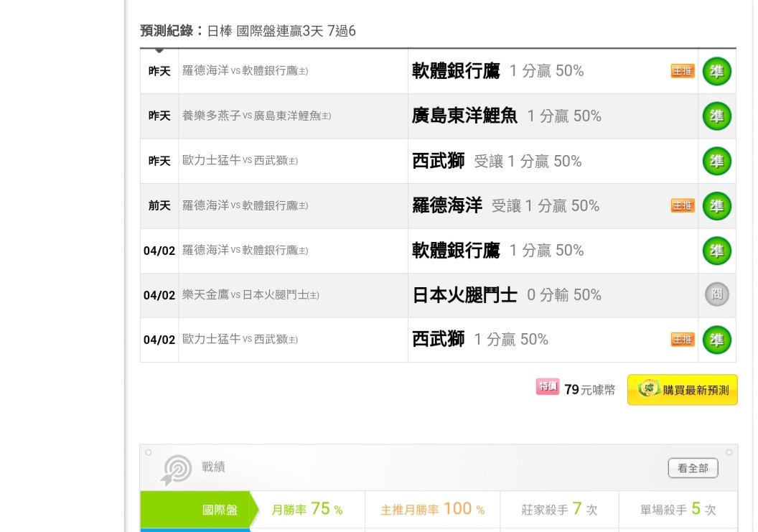This screenshot has height=532, width=758.
Task: Click gray badge on 日本火腿鬥士 row
Action: point(716,294)
